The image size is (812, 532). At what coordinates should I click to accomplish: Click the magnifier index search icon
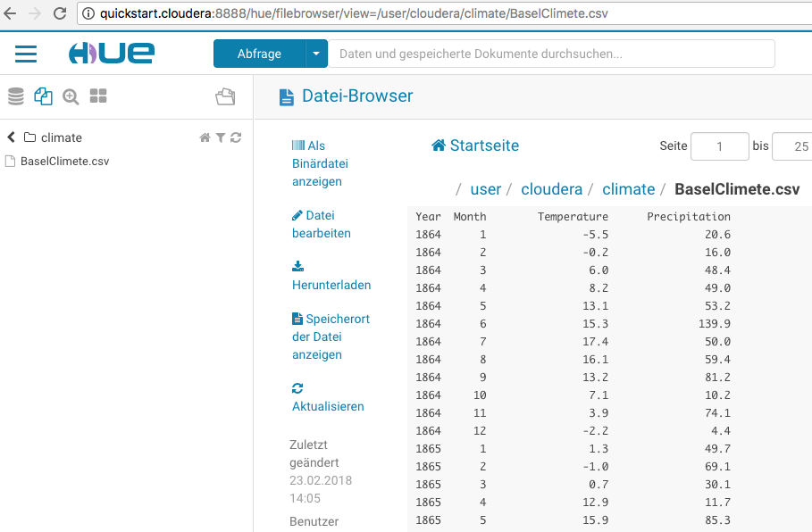(71, 96)
